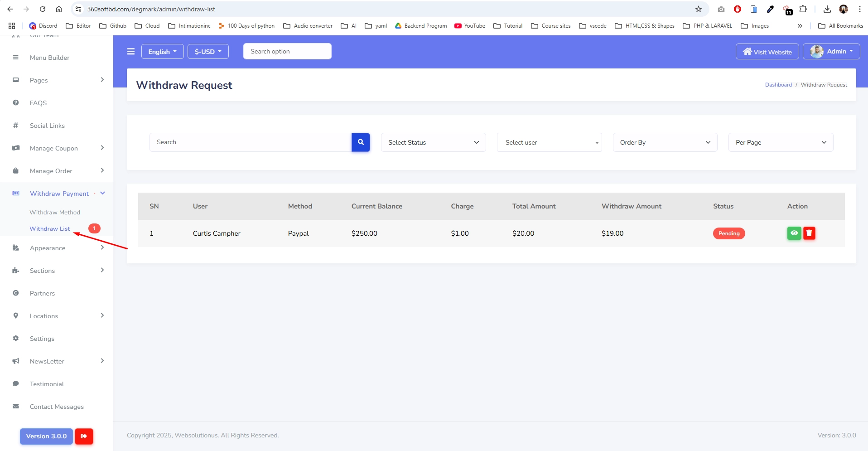The image size is (868, 451).
Task: Delete Curtis Campher withdraw request trash icon
Action: pyautogui.click(x=809, y=233)
